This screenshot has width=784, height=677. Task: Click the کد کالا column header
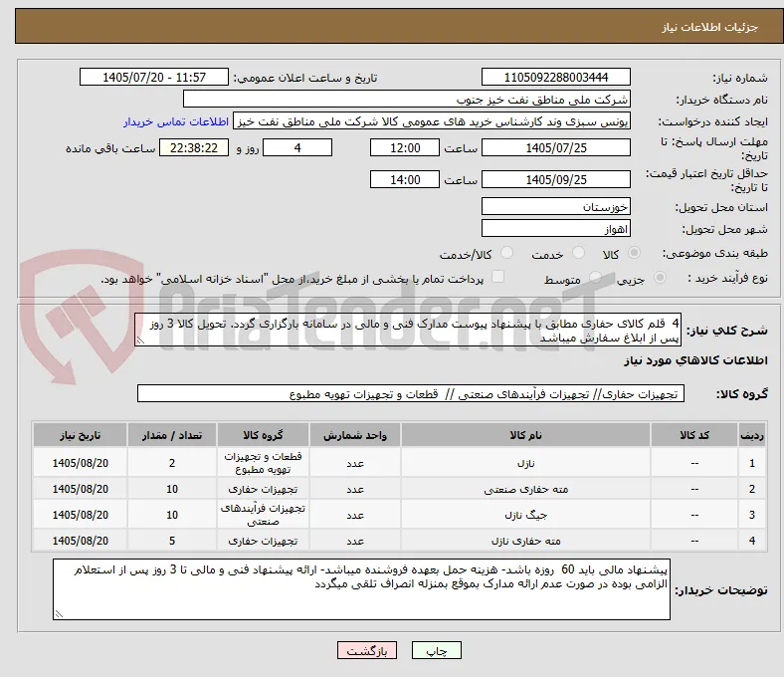tap(694, 435)
